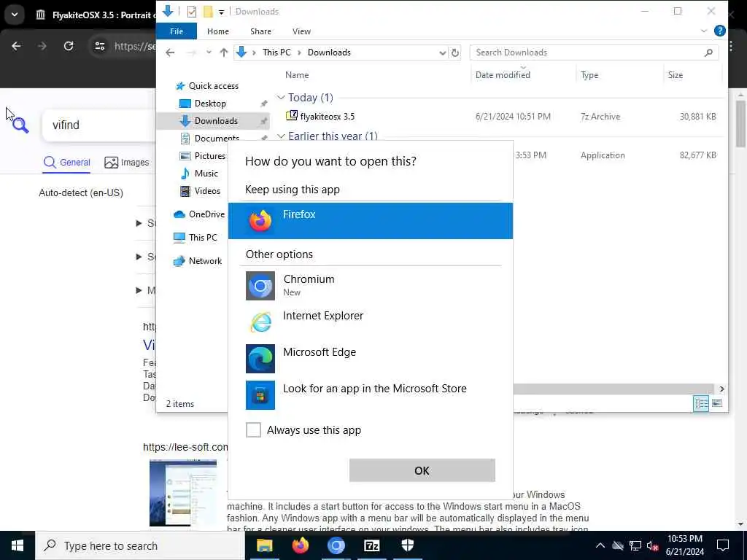747x560 pixels.
Task: Open the Windows Security shield on the taskbar
Action: [408, 545]
